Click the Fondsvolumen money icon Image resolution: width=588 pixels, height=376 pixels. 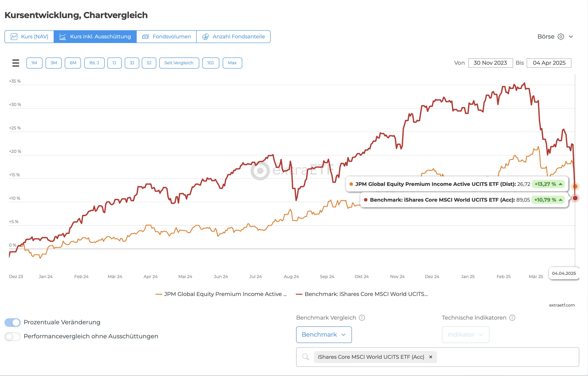[x=146, y=37]
